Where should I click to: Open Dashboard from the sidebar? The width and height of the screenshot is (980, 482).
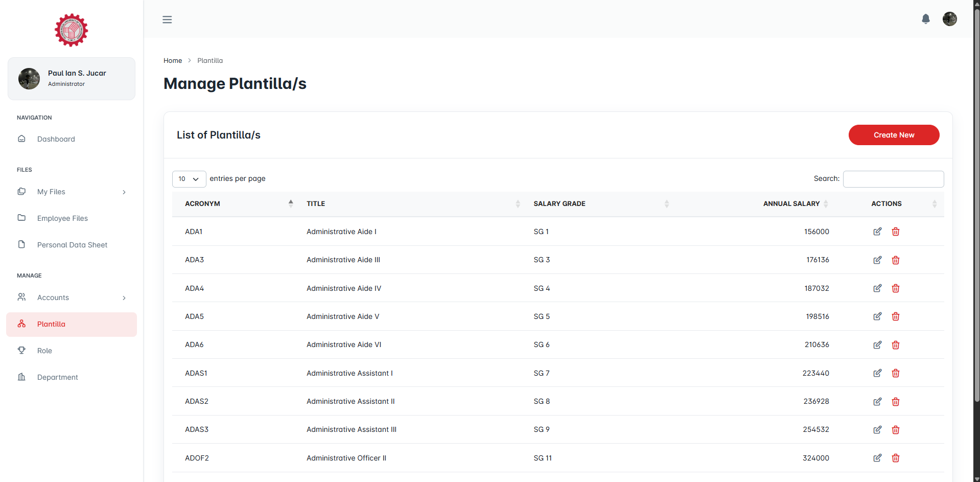point(72,139)
